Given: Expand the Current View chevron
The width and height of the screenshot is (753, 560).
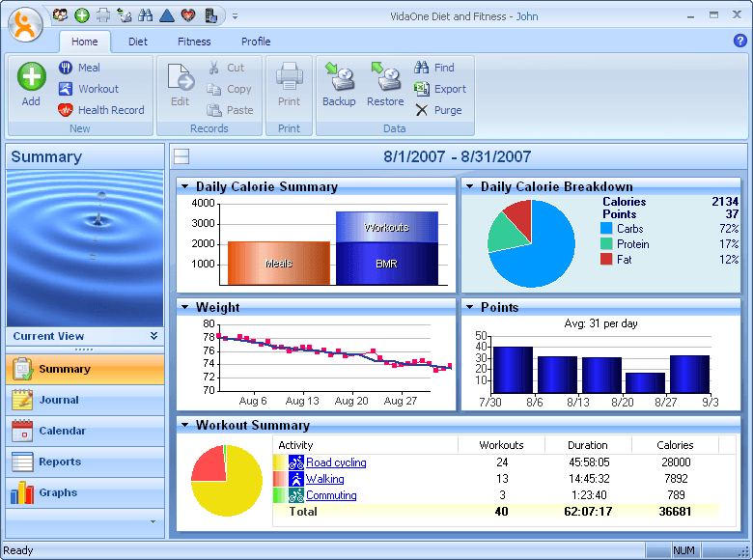Looking at the screenshot, I should [x=153, y=336].
